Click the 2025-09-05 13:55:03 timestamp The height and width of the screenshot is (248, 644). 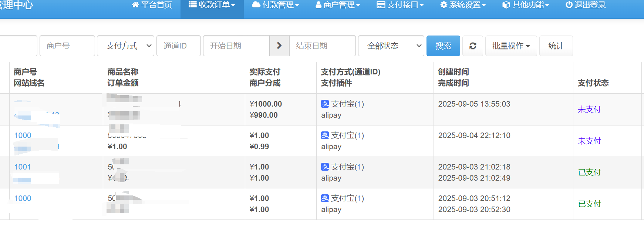pos(474,104)
